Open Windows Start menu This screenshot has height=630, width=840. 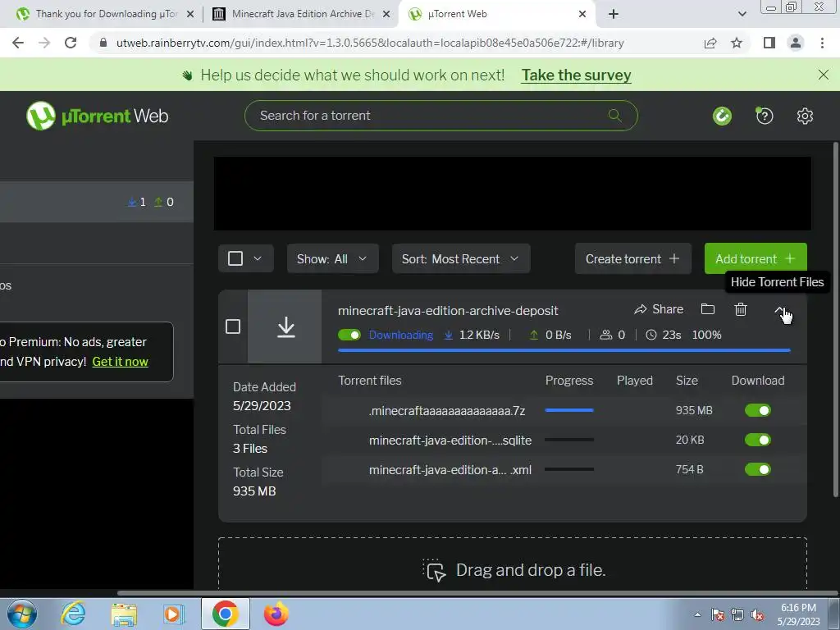point(21,614)
